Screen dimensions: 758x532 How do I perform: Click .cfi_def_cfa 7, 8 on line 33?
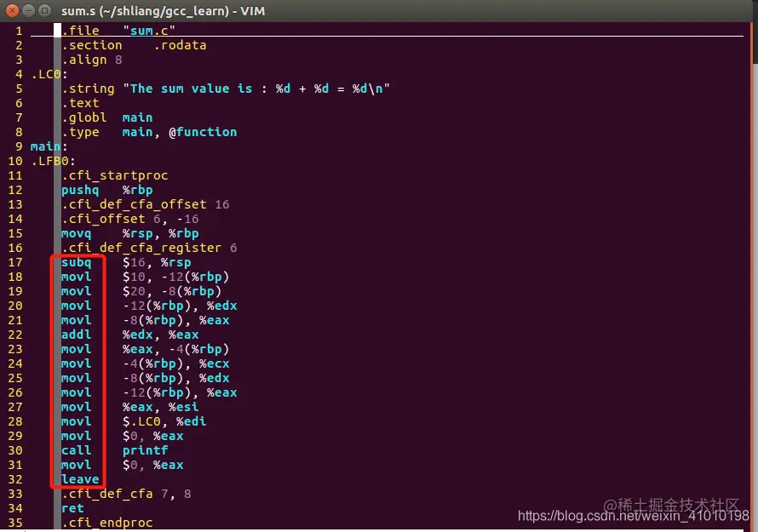pyautogui.click(x=126, y=495)
